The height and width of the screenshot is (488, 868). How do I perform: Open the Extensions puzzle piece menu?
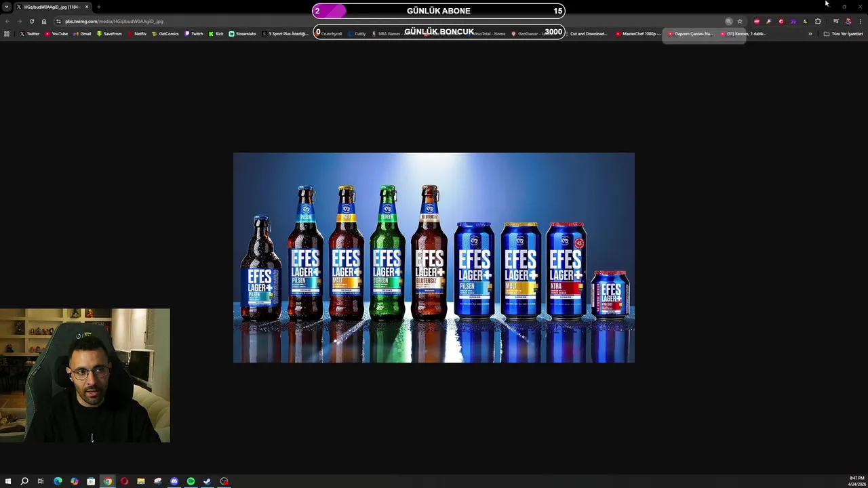(x=818, y=21)
